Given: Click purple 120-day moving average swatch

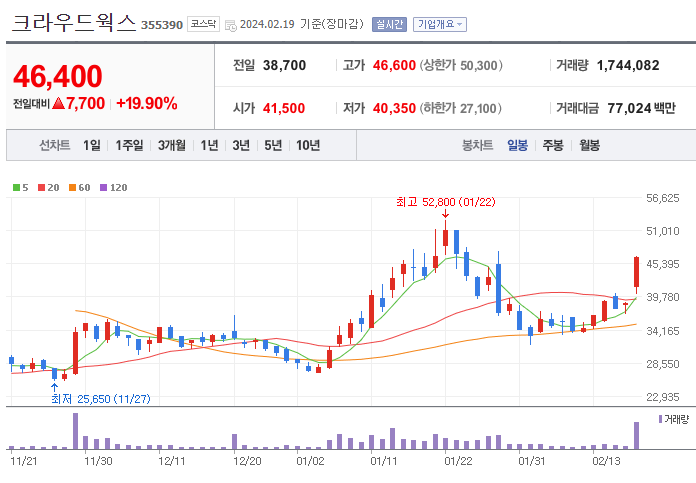Looking at the screenshot, I should (x=104, y=188).
